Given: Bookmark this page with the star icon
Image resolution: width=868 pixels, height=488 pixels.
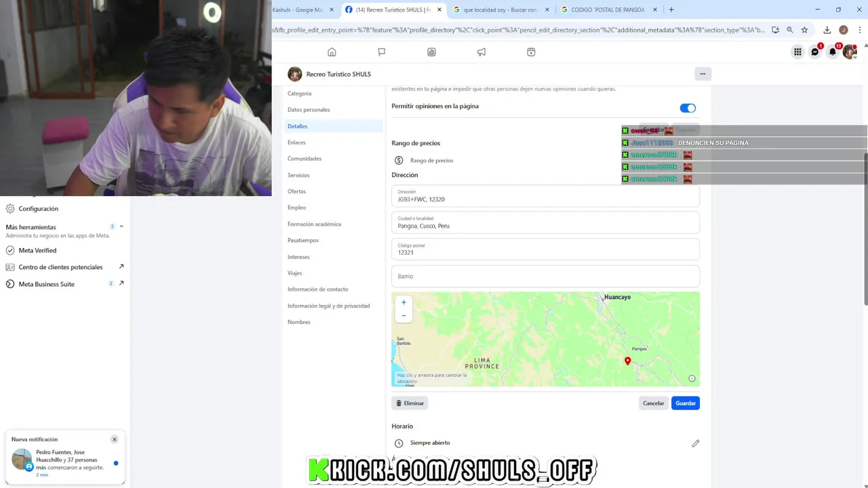Looking at the screenshot, I should pyautogui.click(x=804, y=30).
